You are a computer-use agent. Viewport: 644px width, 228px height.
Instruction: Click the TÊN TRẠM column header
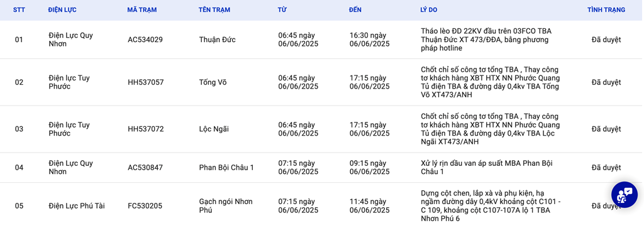214,10
